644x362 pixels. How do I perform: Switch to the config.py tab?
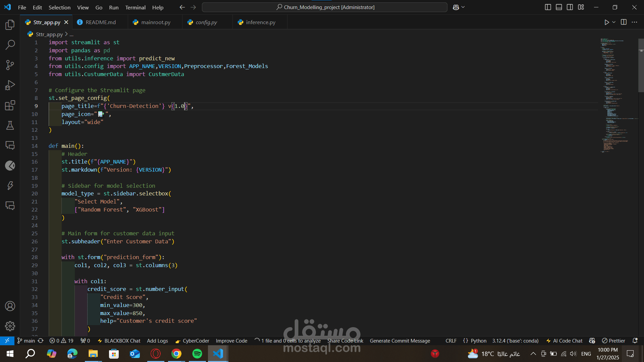pyautogui.click(x=206, y=22)
